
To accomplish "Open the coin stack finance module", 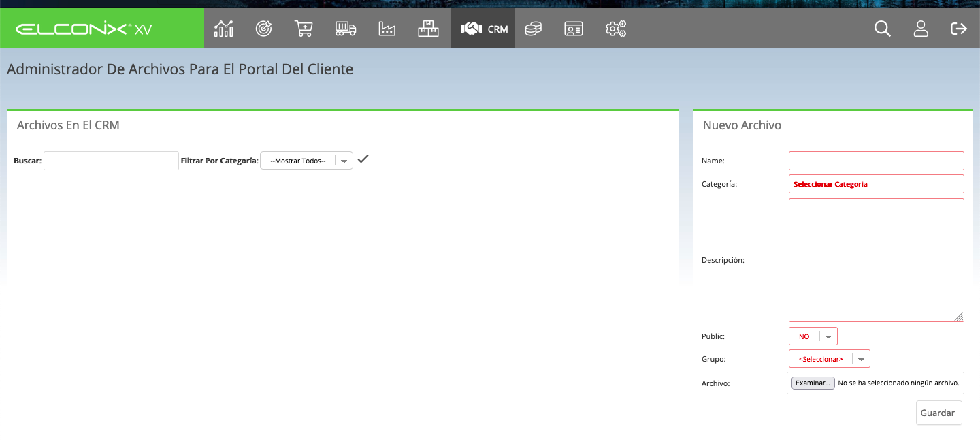I will coord(534,29).
